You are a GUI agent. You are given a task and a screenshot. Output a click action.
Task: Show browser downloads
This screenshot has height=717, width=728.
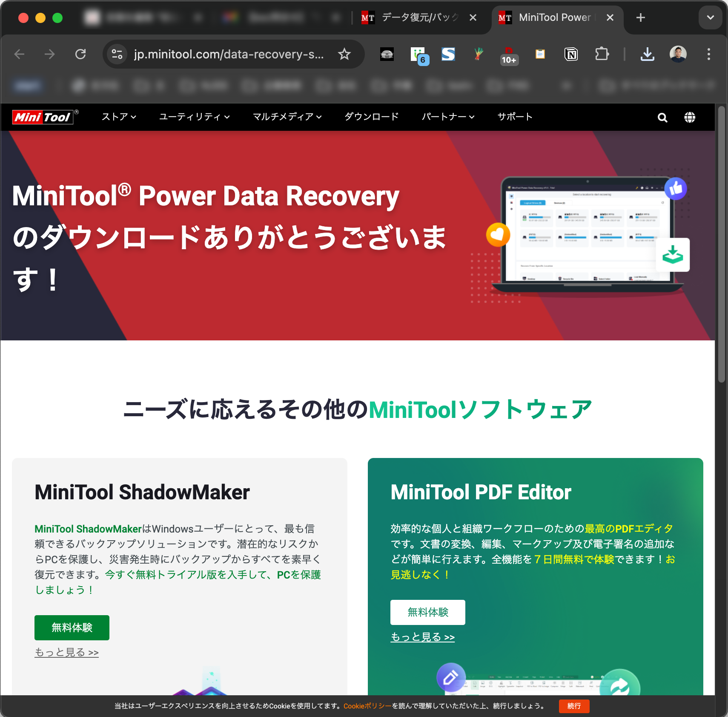coord(647,54)
